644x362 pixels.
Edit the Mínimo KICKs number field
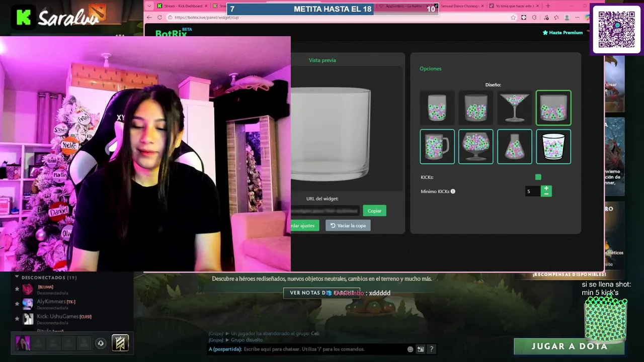532,191
